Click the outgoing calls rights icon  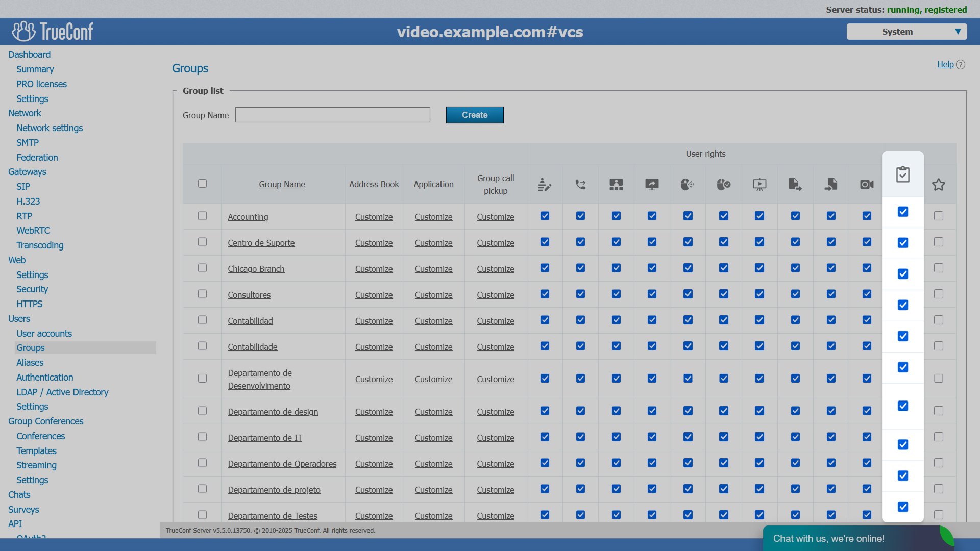click(580, 184)
